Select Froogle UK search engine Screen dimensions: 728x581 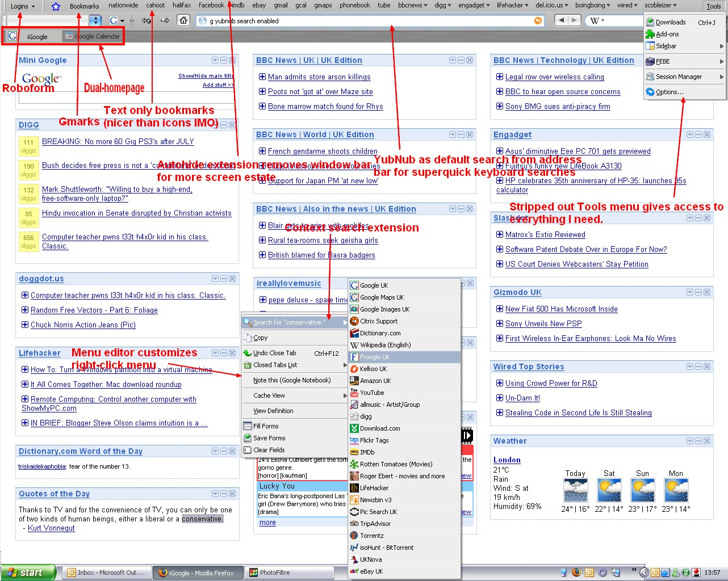tap(404, 357)
